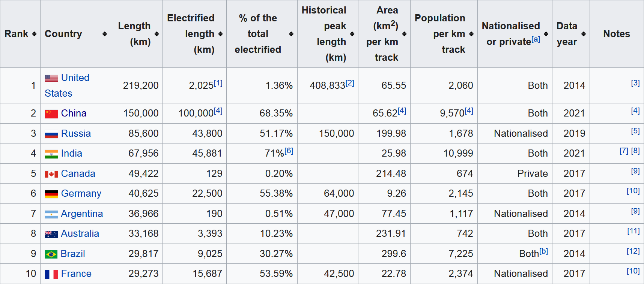This screenshot has width=644, height=284.
Task: Click the Russia flag icon
Action: [51, 134]
